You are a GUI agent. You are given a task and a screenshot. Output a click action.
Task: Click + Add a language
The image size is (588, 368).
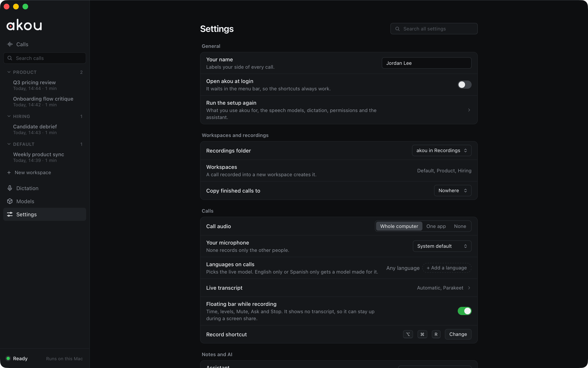(447, 268)
